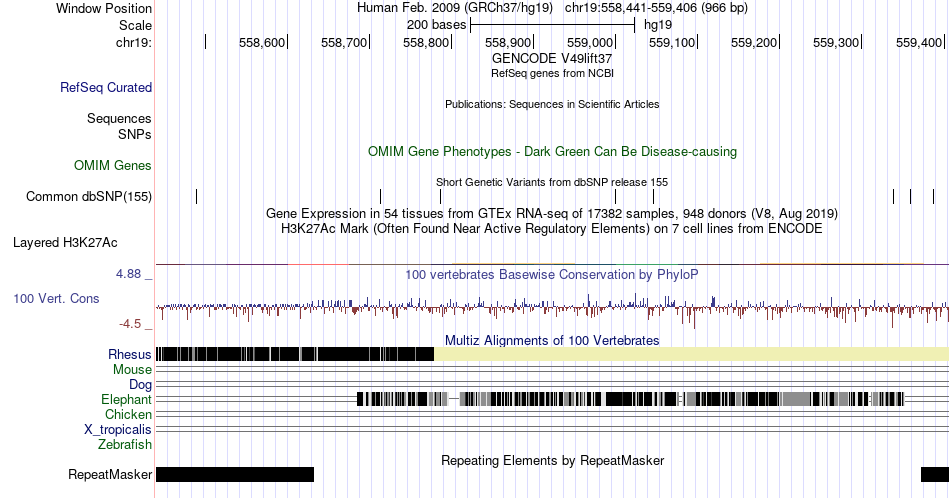Click the GTEx Gene Expression track title
950x498 pixels.
point(552,214)
